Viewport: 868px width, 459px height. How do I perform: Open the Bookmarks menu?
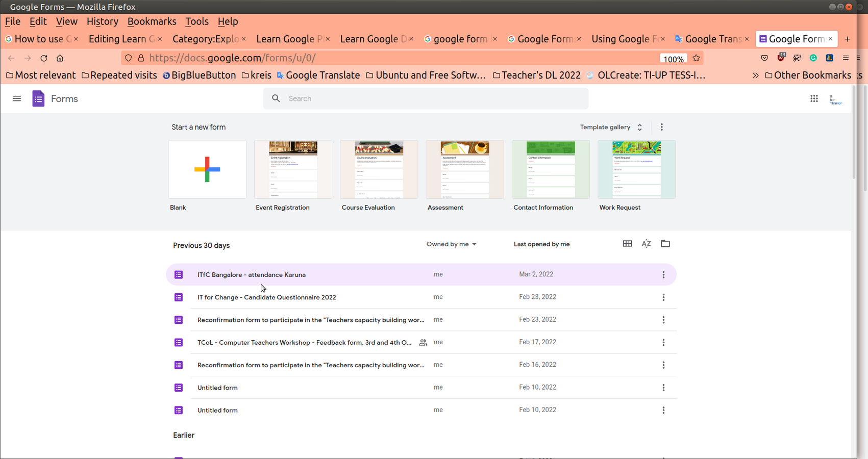(x=152, y=21)
